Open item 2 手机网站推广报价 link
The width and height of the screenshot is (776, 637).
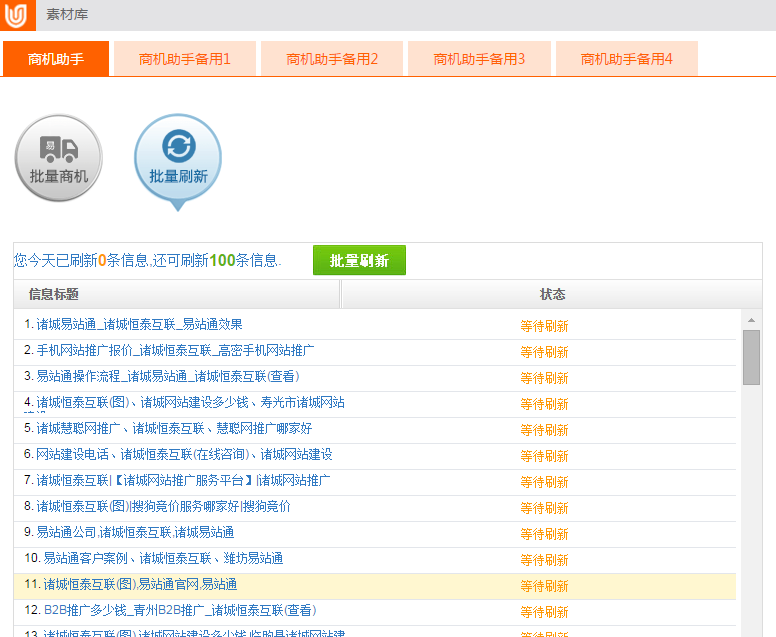pyautogui.click(x=175, y=350)
